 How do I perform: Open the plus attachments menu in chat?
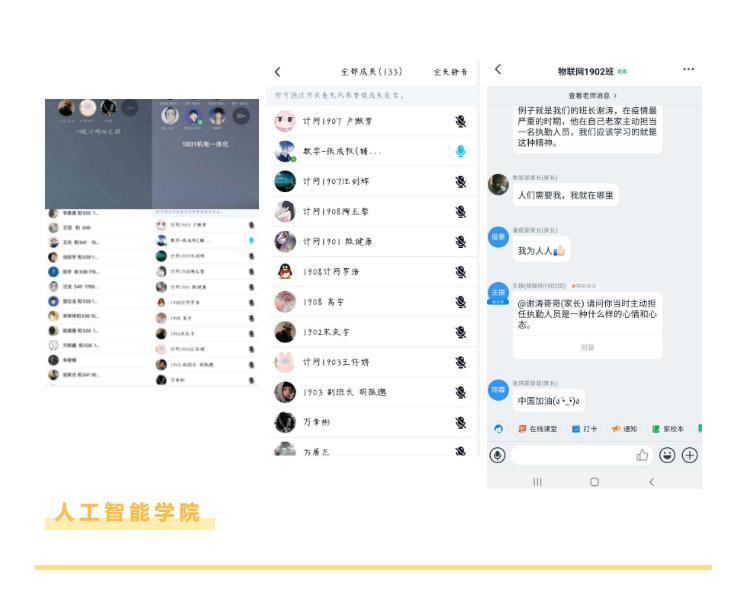point(690,455)
